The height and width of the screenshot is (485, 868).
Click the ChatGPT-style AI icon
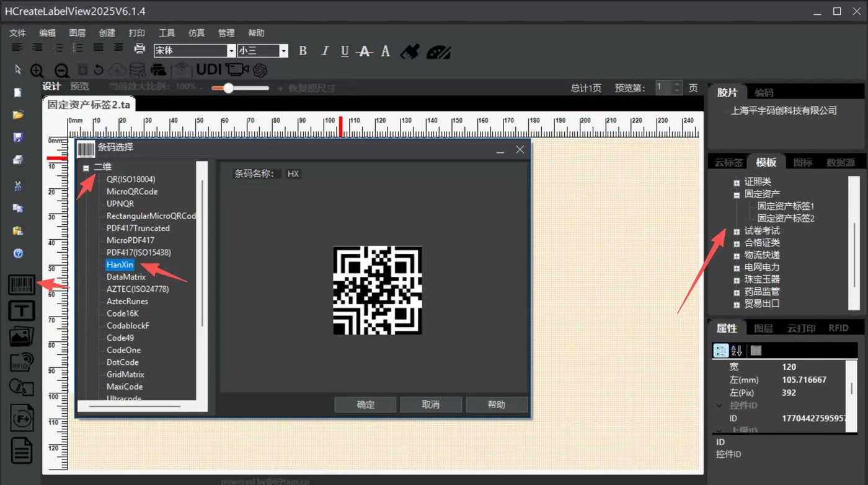(260, 70)
